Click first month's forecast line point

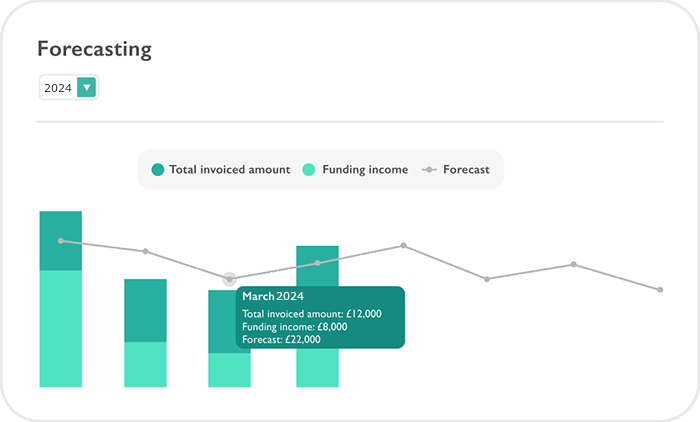click(61, 241)
